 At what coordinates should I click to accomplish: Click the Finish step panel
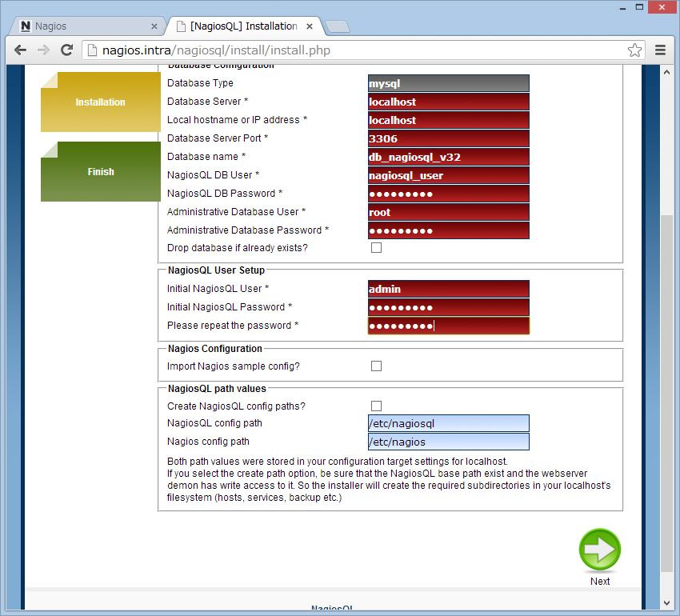tap(101, 171)
